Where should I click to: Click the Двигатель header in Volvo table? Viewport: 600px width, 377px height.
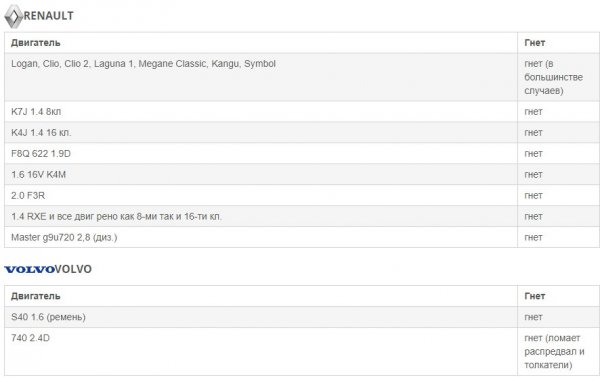(36, 296)
